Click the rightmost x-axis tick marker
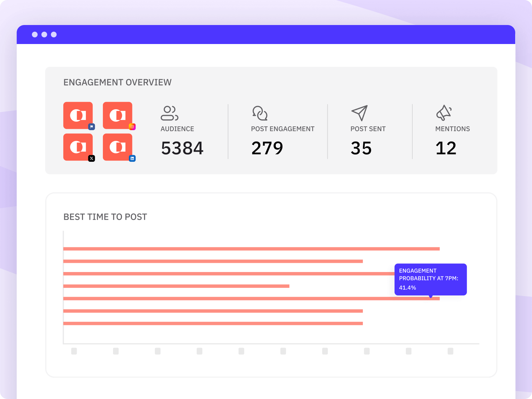 450,351
